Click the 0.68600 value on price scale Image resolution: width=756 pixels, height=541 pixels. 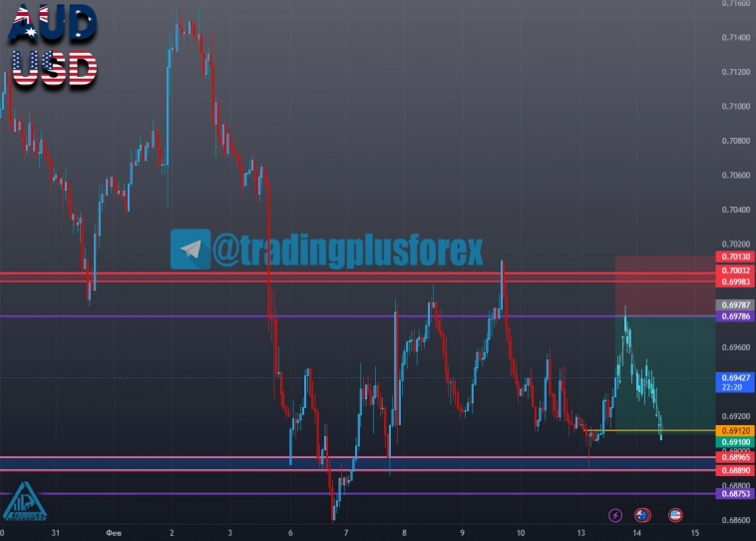click(736, 520)
